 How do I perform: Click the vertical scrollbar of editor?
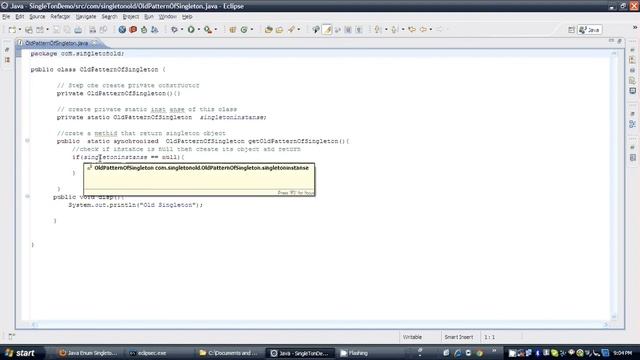tap(614, 185)
